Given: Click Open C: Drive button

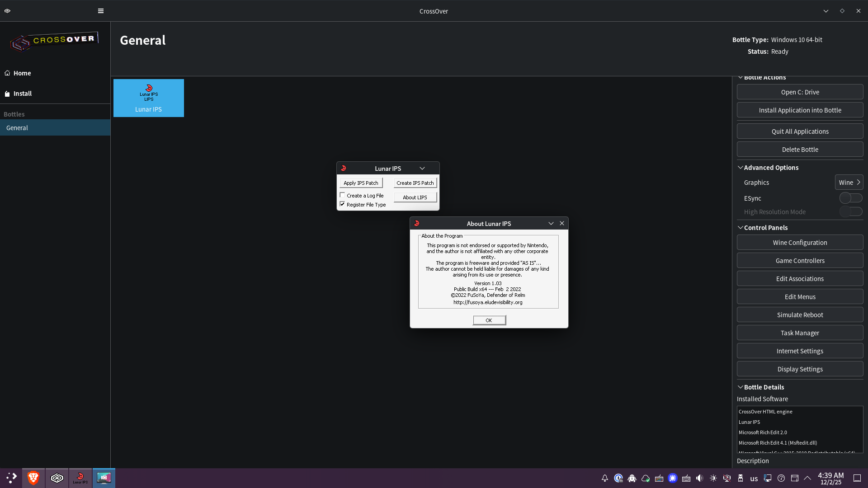Looking at the screenshot, I should pyautogui.click(x=800, y=92).
